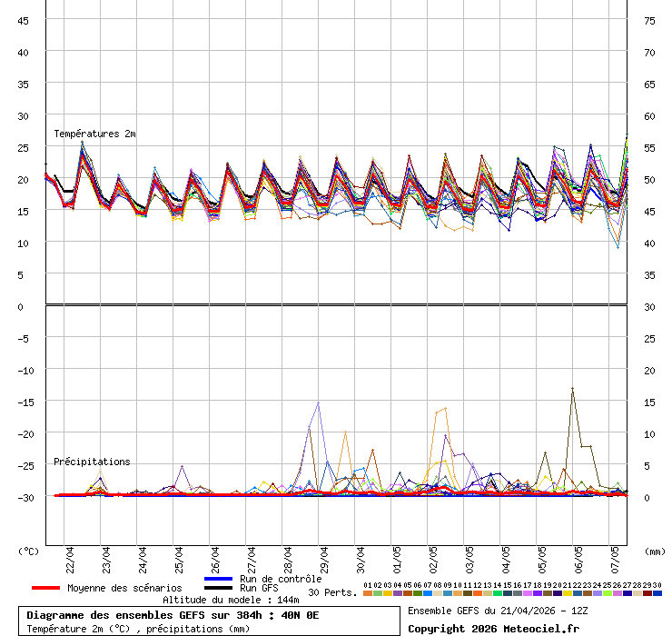Click the 'Moyenne des scénarios' legend label

(x=124, y=588)
